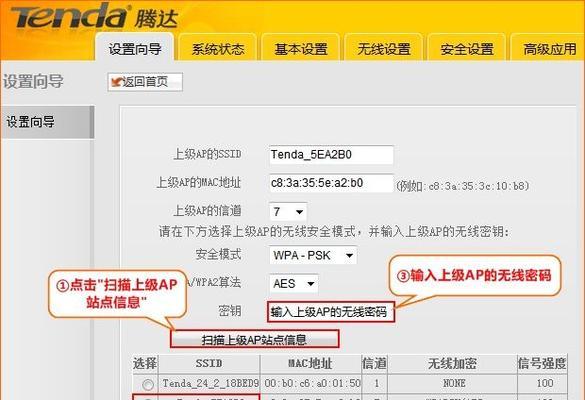Click the 无线加密 column header
Image resolution: width=585 pixels, height=400 pixels.
coord(452,363)
